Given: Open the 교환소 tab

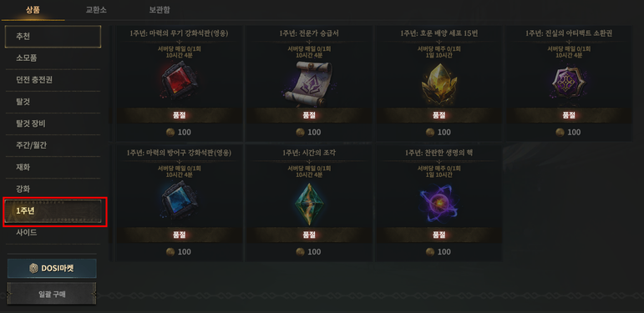Looking at the screenshot, I should pos(96,9).
